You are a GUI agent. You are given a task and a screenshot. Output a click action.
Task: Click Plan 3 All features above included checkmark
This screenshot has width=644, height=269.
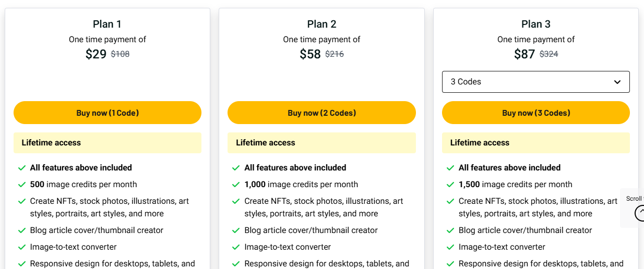pos(450,168)
